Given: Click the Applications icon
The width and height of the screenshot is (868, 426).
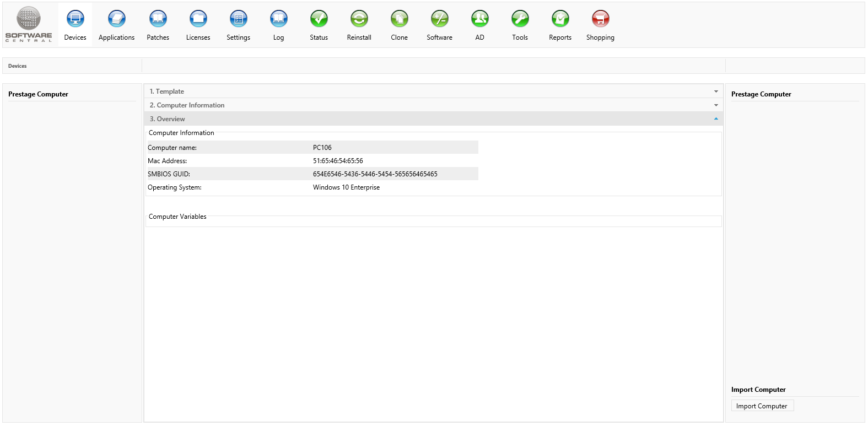Looking at the screenshot, I should pos(116,19).
